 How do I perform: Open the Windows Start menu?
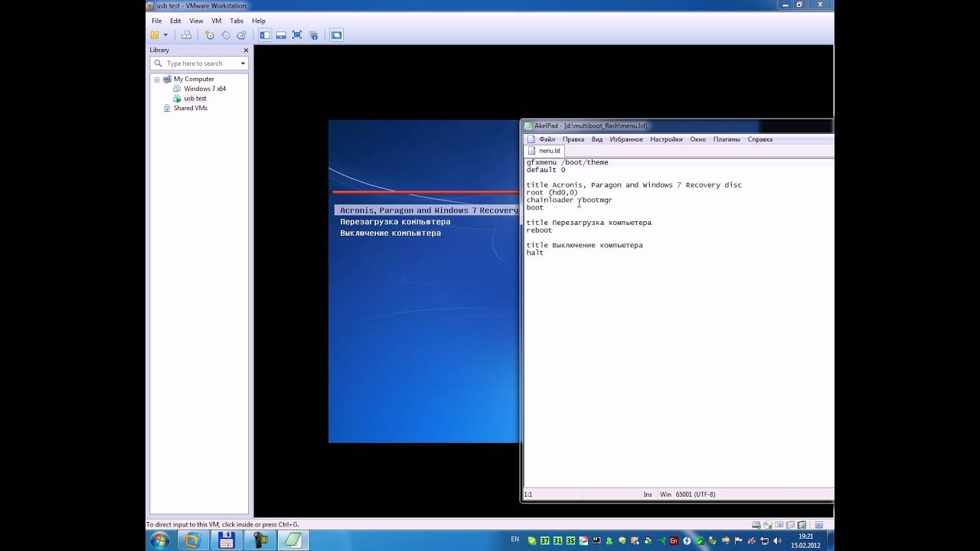[160, 540]
